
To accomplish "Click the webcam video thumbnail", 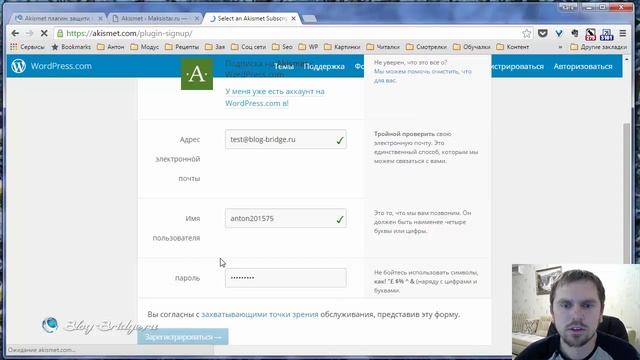I will click(x=576, y=312).
